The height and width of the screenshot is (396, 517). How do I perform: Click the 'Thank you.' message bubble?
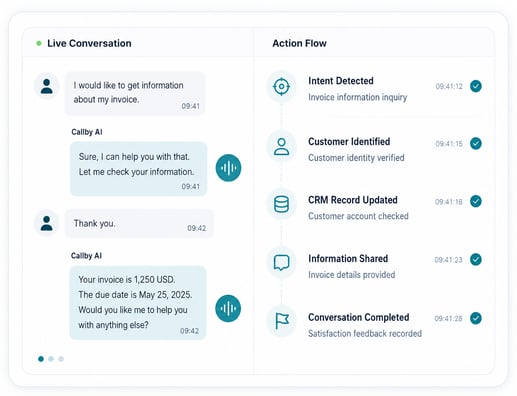click(139, 223)
